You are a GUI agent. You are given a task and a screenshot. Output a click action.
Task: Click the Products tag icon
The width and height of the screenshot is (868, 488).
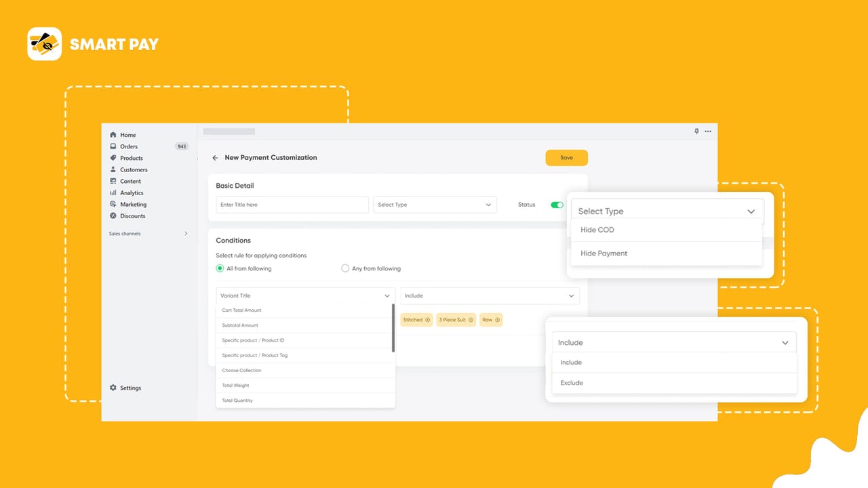(x=113, y=158)
